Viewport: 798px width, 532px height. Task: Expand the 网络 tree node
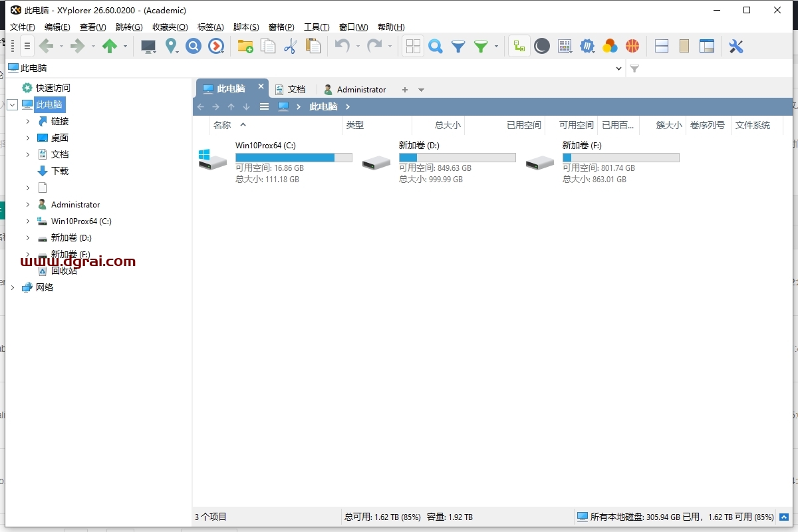12,287
